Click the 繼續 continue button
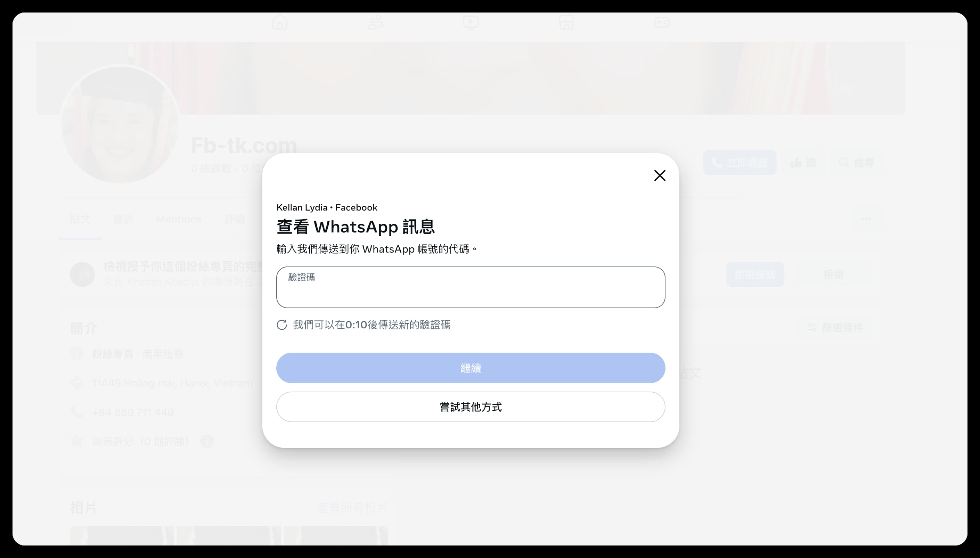 click(471, 368)
